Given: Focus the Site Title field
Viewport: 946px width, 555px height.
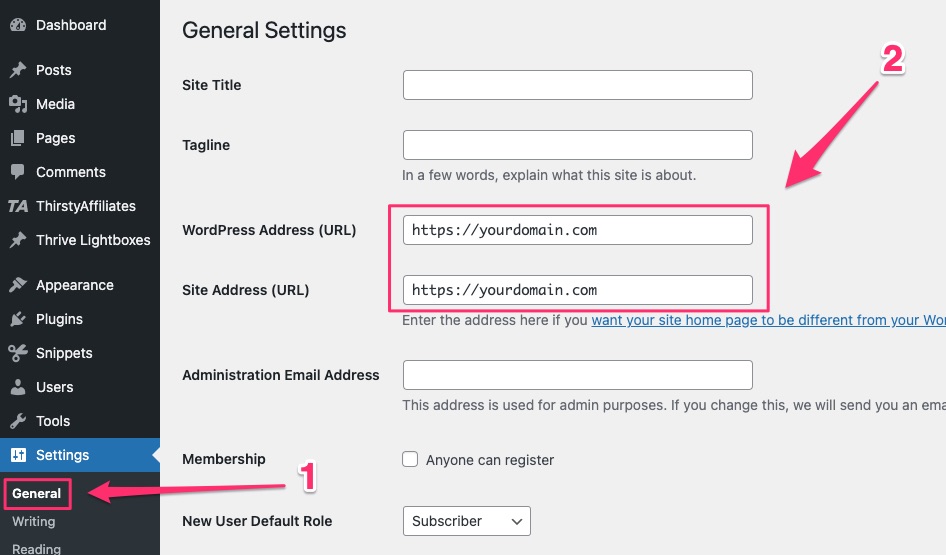Looking at the screenshot, I should (x=577, y=85).
